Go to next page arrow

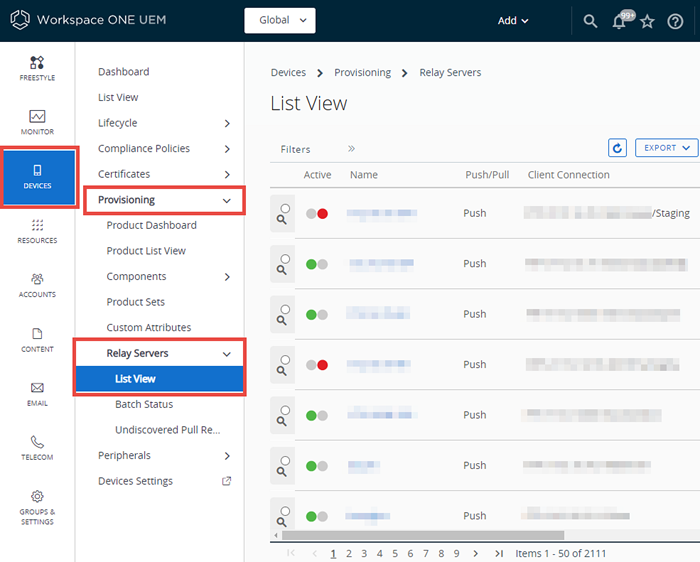(475, 554)
